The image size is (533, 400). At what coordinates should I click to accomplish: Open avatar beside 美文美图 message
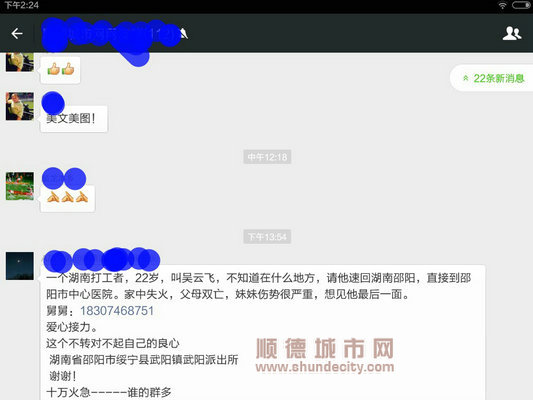20,106
